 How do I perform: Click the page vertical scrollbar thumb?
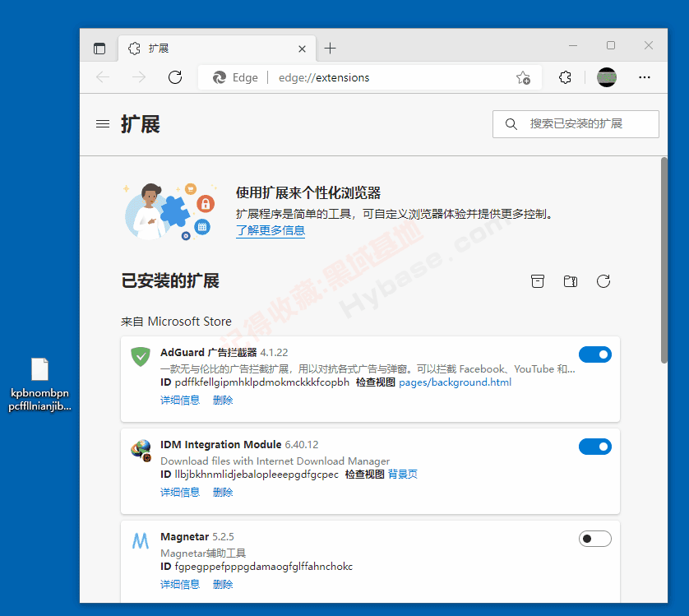point(664,260)
